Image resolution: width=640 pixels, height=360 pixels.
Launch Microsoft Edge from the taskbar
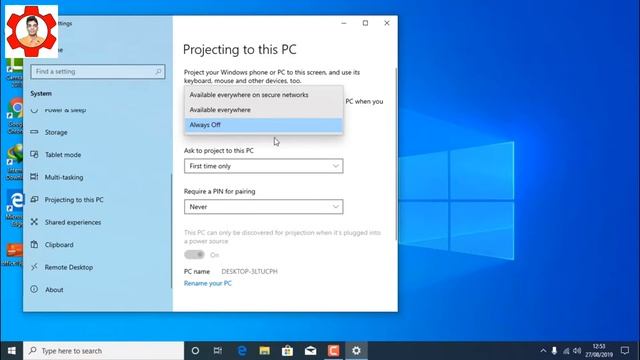242,351
